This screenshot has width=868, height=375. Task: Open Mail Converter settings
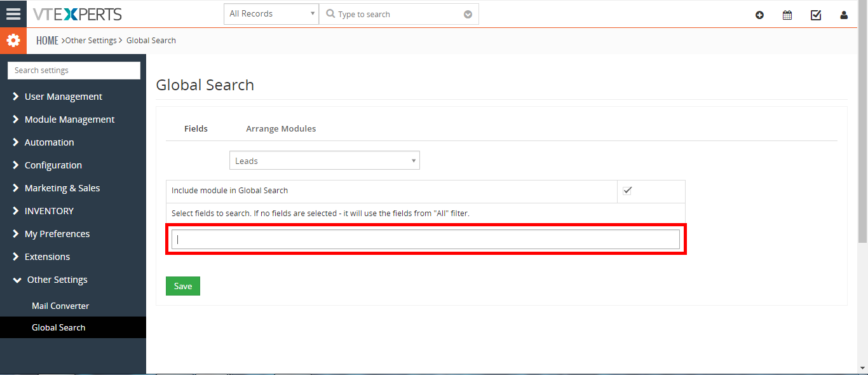point(60,306)
